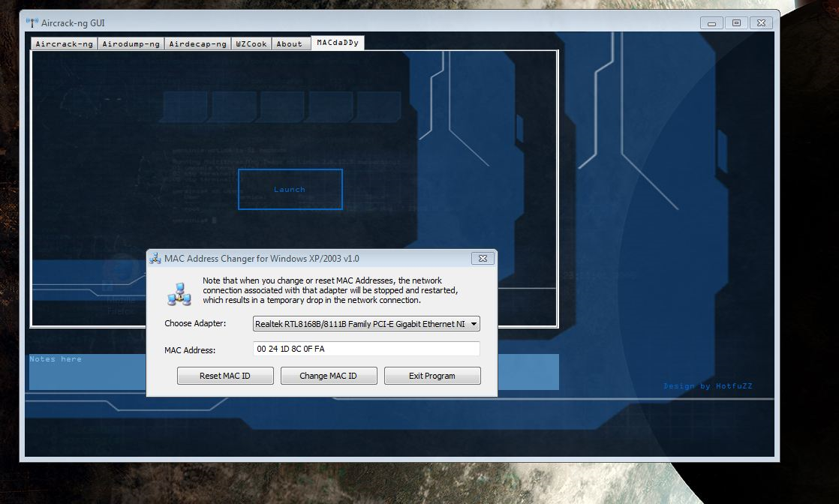
Task: Maximize the Aircrack-ng GUI window
Action: point(736,23)
